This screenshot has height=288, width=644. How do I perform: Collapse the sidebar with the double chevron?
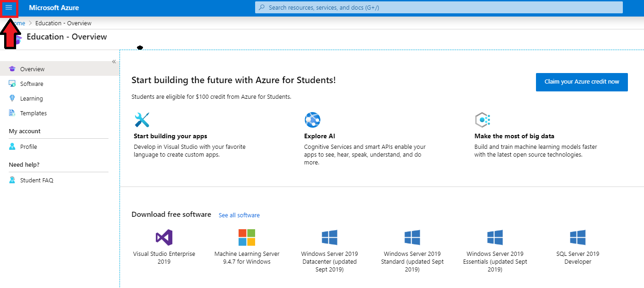[114, 62]
